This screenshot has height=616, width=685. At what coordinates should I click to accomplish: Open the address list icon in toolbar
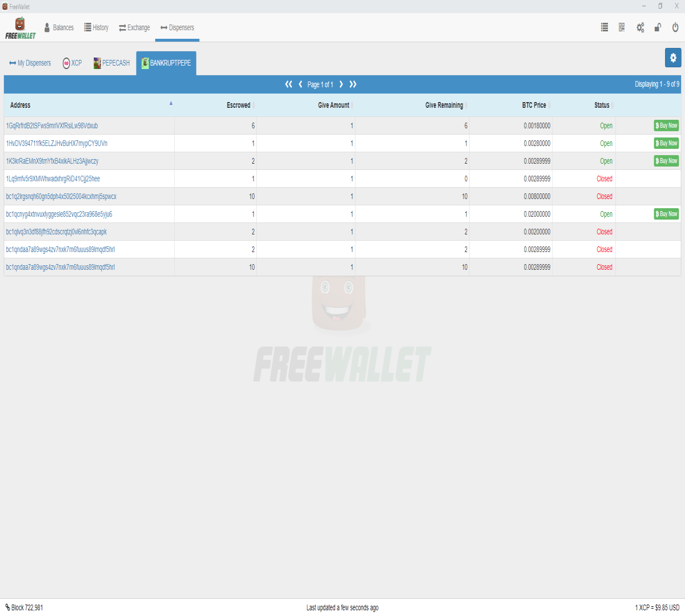tap(605, 27)
